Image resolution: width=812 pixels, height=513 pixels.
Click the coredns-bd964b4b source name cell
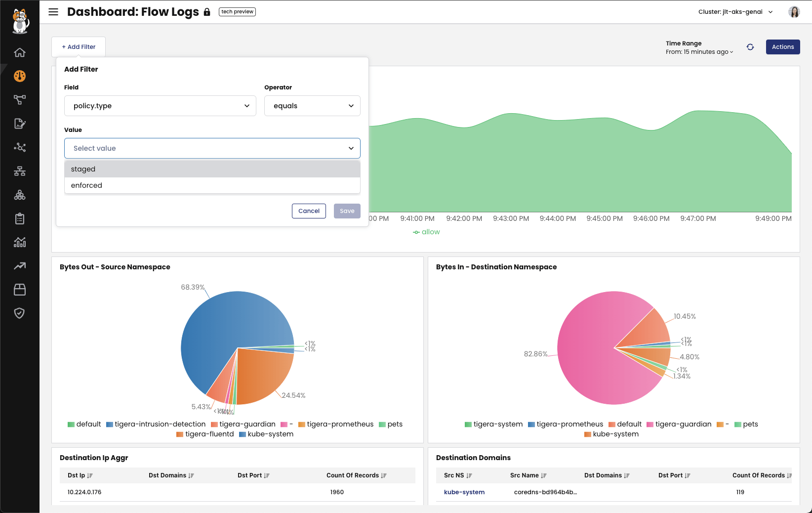click(545, 492)
